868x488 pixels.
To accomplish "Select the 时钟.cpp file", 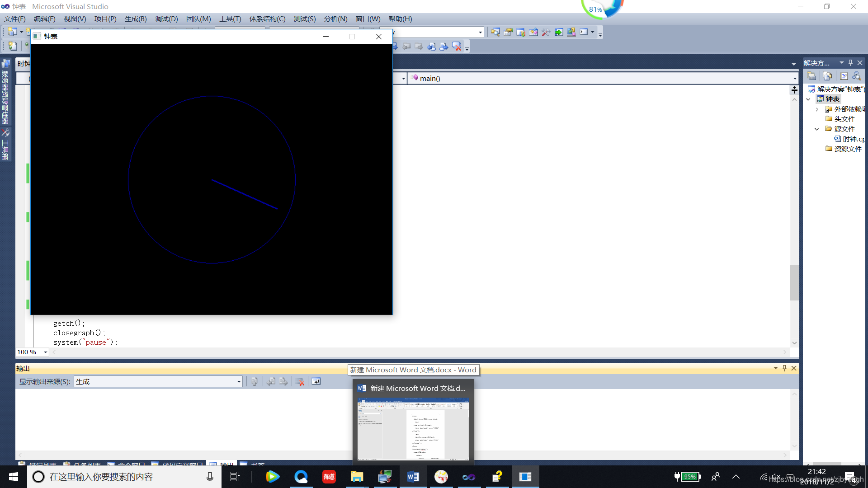I will 853,139.
